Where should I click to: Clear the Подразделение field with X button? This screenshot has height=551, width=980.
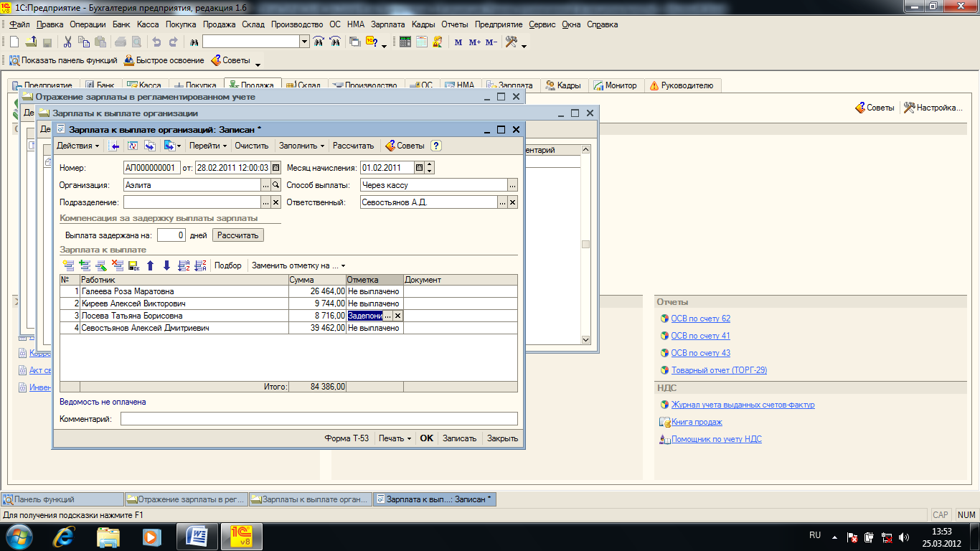(275, 202)
